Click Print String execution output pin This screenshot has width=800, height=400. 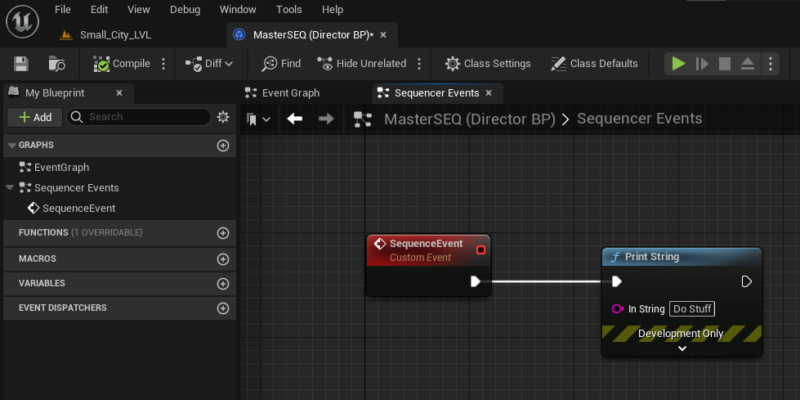point(746,282)
